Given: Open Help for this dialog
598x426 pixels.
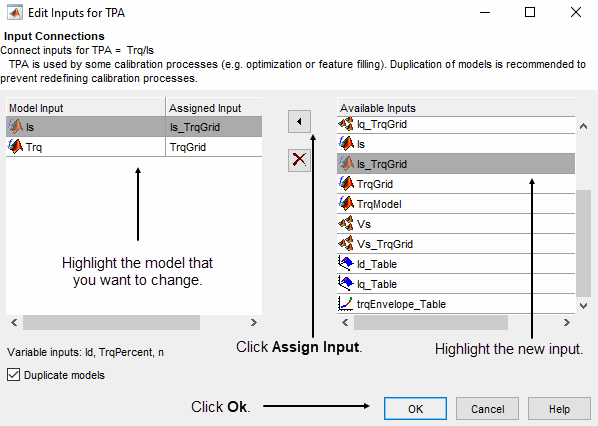Looking at the screenshot, I should click(559, 409).
